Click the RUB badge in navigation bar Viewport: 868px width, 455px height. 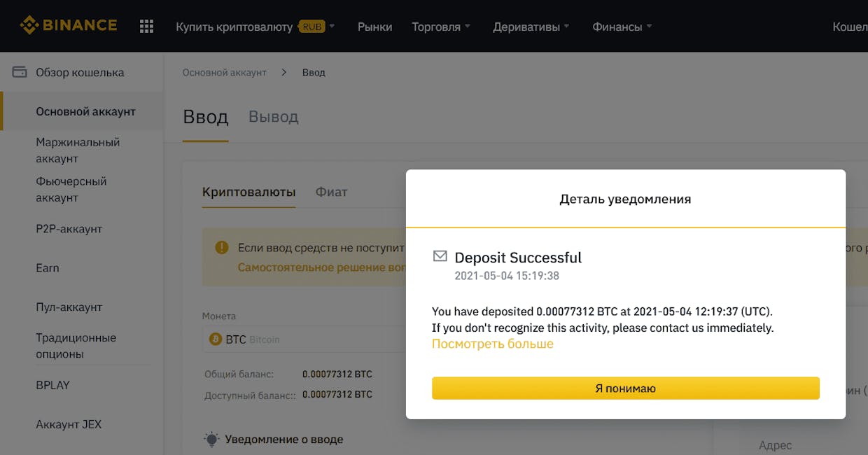pyautogui.click(x=311, y=27)
